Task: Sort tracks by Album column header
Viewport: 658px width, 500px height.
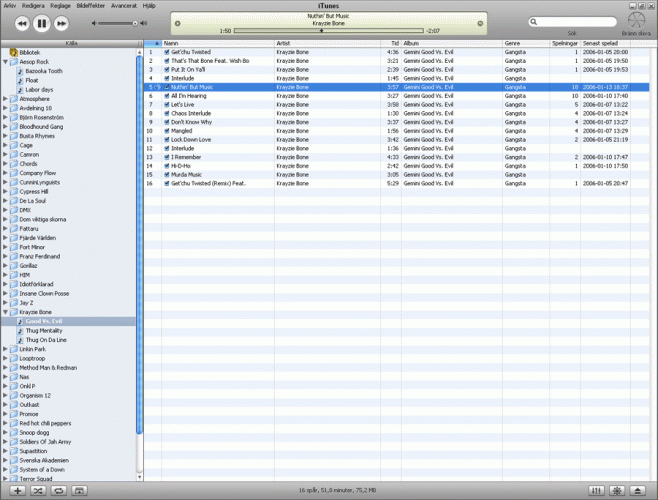Action: coord(452,43)
